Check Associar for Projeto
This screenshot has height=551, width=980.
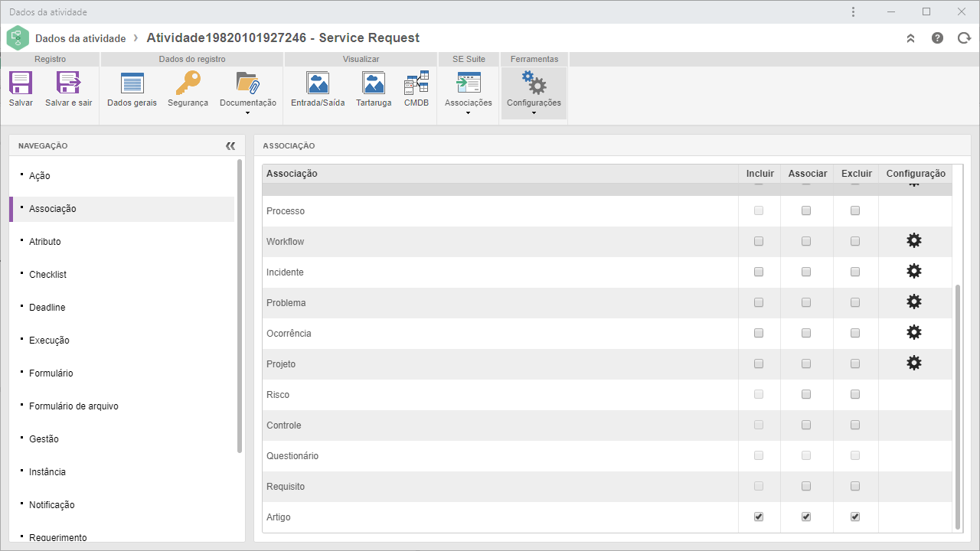point(806,364)
